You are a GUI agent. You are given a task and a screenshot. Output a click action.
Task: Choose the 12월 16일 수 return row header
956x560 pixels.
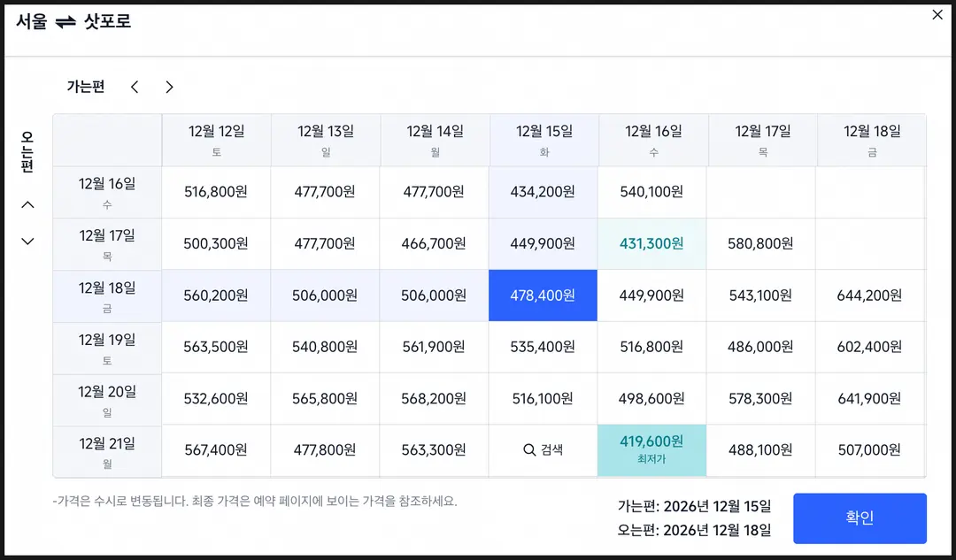(107, 192)
